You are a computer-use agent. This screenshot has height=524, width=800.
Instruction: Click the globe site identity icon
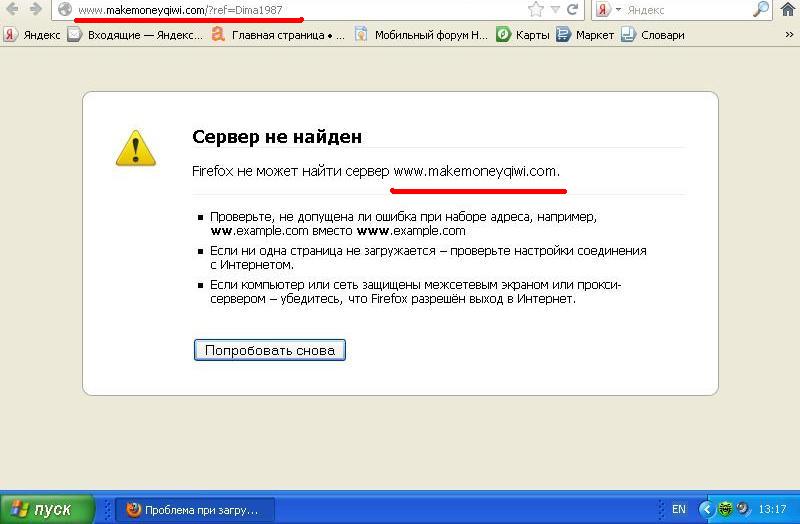coord(65,10)
